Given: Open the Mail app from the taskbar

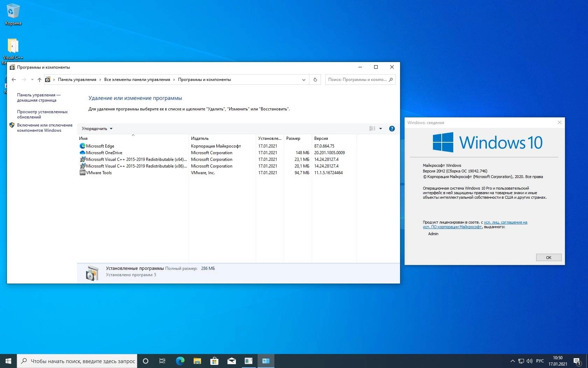Looking at the screenshot, I should (x=231, y=361).
